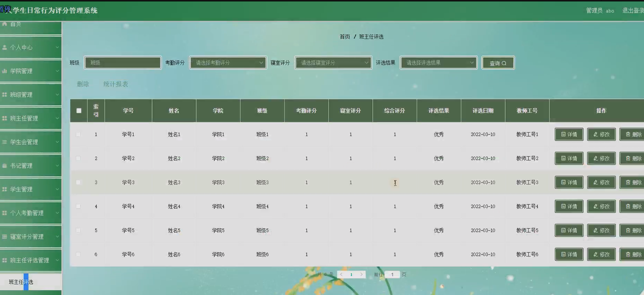The image size is (644, 295).
Task: Open 详情 for row 学号5
Action: coord(569,230)
